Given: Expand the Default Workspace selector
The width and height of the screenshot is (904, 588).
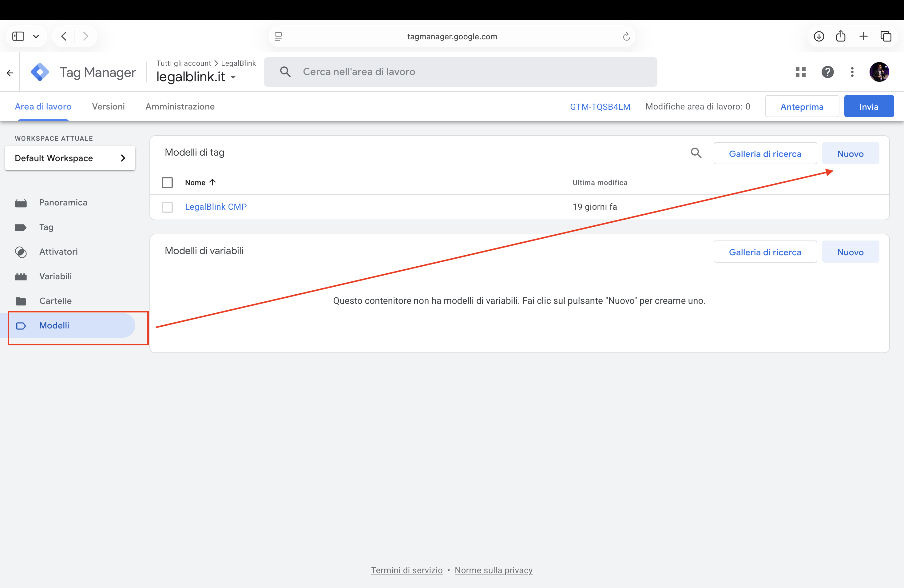Looking at the screenshot, I should coord(70,158).
